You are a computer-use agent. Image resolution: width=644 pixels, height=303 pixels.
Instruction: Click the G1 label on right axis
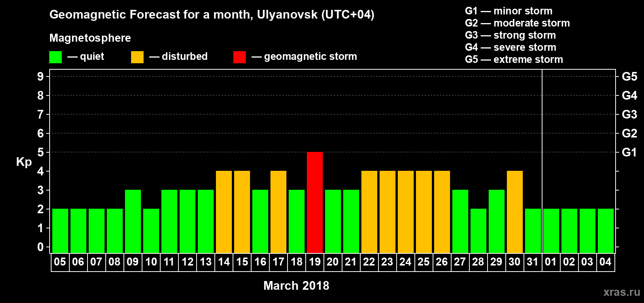[629, 152]
